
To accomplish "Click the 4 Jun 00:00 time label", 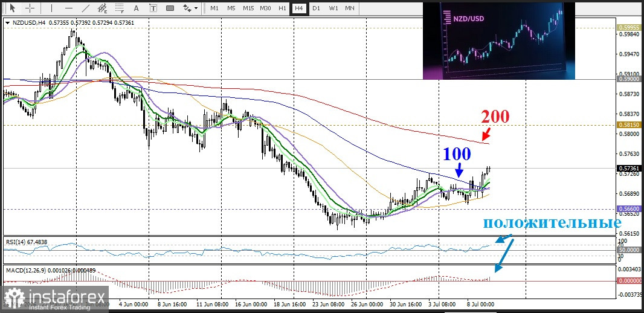I will click(133, 305).
